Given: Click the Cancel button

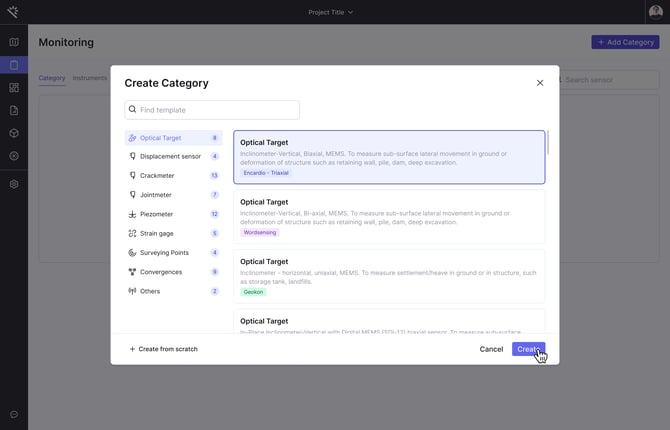Looking at the screenshot, I should [491, 349].
